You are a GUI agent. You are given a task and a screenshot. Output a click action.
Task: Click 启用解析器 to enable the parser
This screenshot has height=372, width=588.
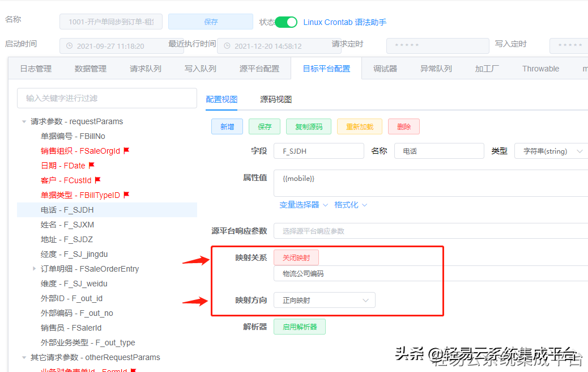coord(299,327)
